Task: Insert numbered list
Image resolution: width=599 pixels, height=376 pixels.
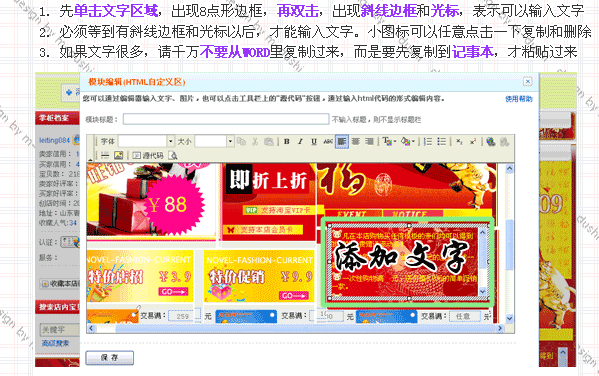Action: [428, 142]
